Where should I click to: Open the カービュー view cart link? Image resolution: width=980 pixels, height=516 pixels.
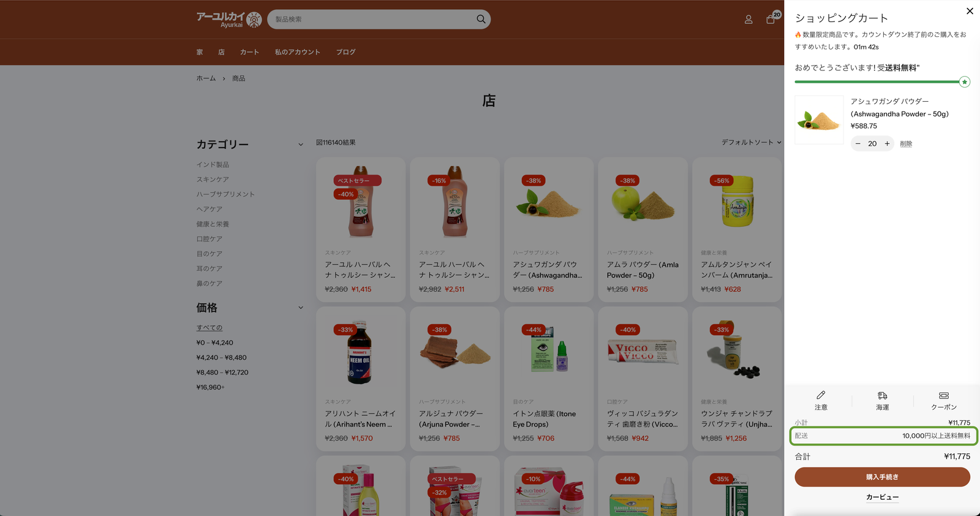click(882, 497)
